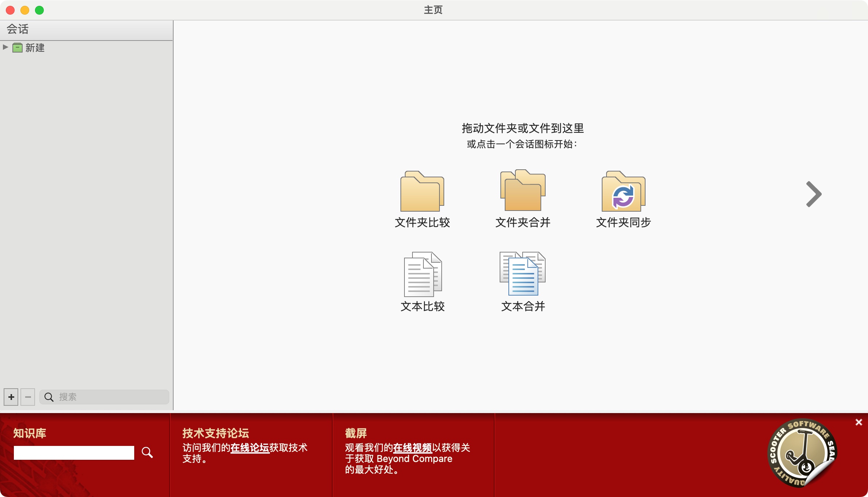This screenshot has height=497, width=868.
Task: Open the 在线论坛 link for technical support
Action: pos(250,448)
